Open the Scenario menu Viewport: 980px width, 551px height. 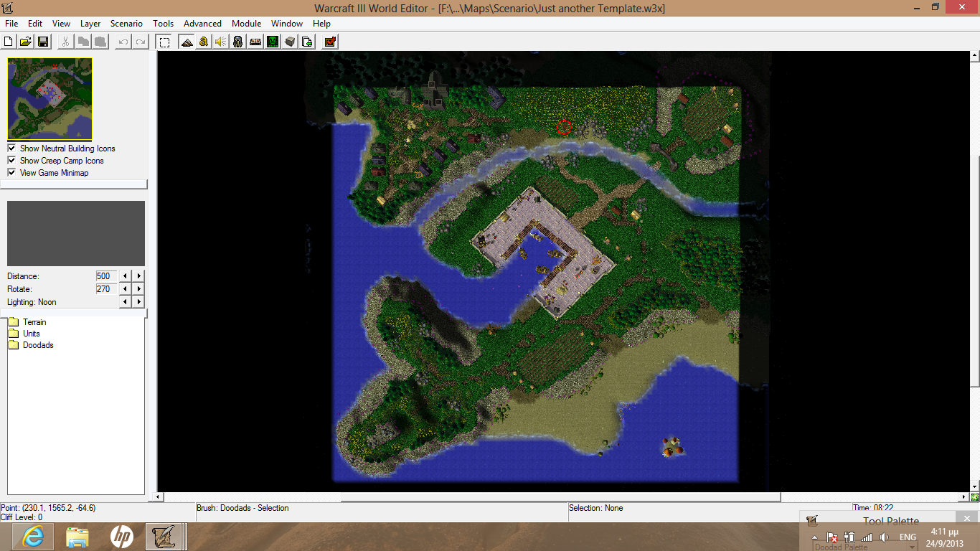coord(126,24)
